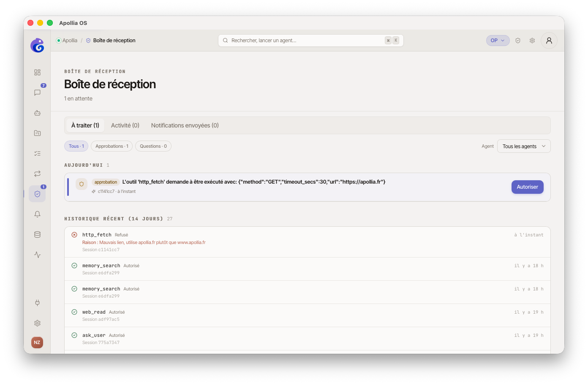588x385 pixels.
Task: Click the shield icon in top bar
Action: click(x=518, y=41)
